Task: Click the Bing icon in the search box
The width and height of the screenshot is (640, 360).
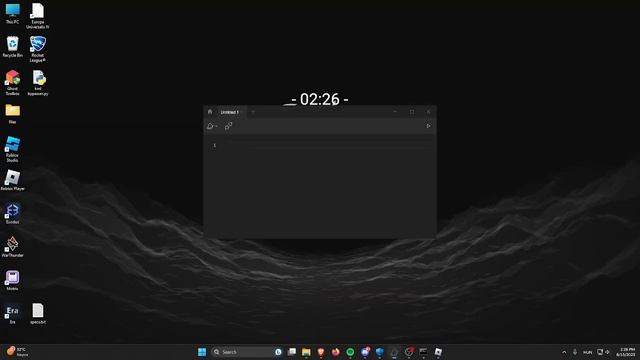Action: [278, 352]
